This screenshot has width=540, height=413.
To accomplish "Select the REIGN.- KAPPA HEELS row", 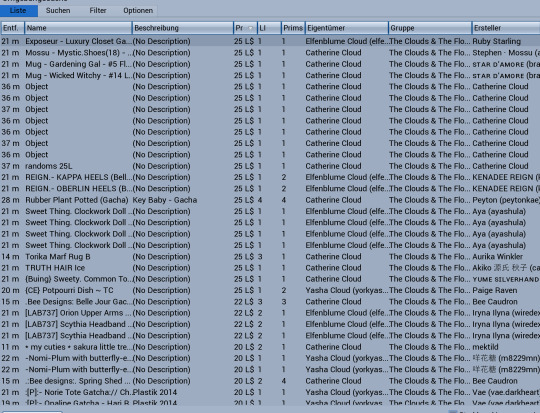I will click(270, 177).
